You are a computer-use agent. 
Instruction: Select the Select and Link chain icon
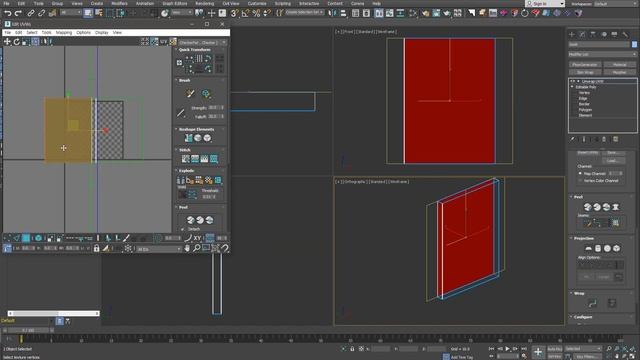(31, 13)
